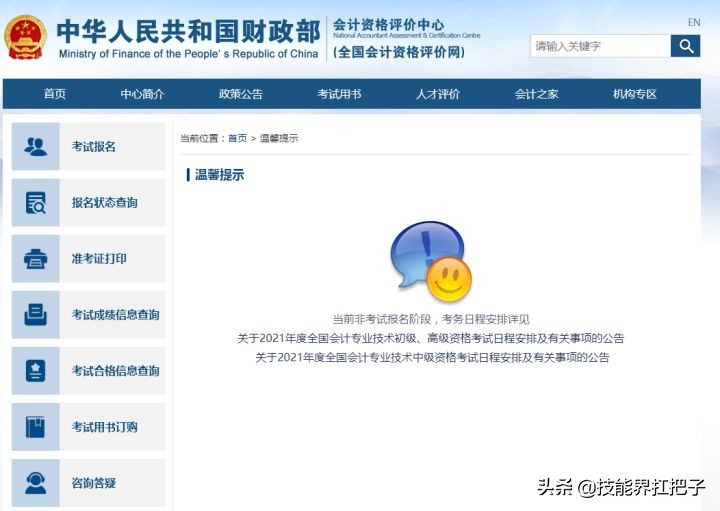Viewport: 720px width, 511px height.
Task: Click the 考试用书订购 book icon
Action: pos(35,427)
